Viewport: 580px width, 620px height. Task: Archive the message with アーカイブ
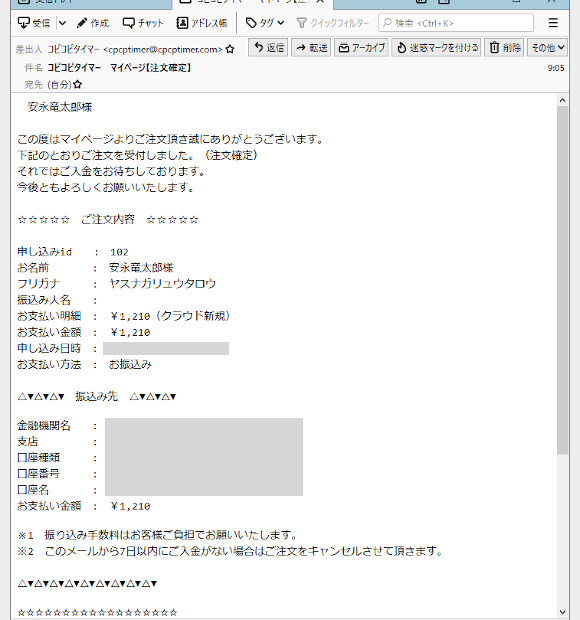point(362,48)
